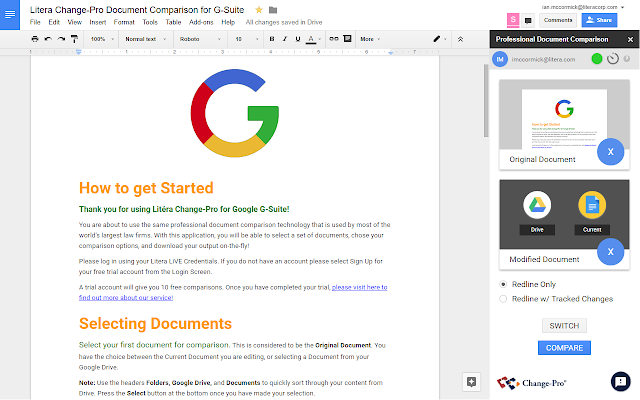Viewport: 640px width, 400px height.
Task: Click the move to folder icon
Action: point(273,10)
